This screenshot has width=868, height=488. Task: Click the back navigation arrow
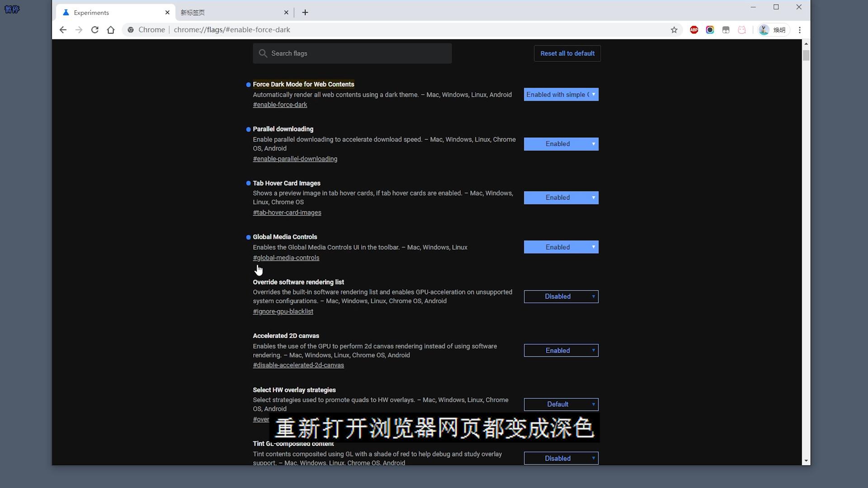tap(63, 29)
